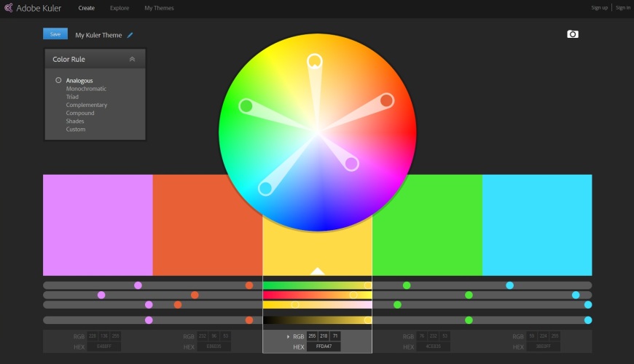The height and width of the screenshot is (364, 634).
Task: Choose the Compound color rule
Action: 80,113
